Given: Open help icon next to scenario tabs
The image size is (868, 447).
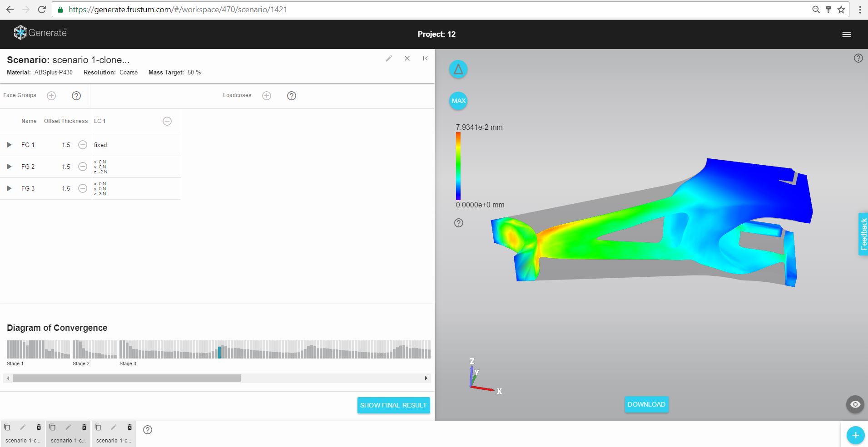Looking at the screenshot, I should tap(148, 430).
